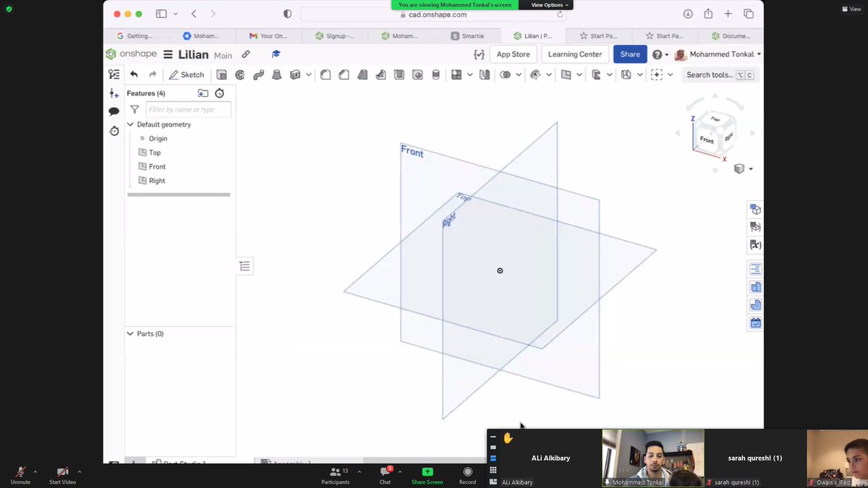
Task: Toggle the feature list panel icon in toolbar
Action: coord(114,74)
